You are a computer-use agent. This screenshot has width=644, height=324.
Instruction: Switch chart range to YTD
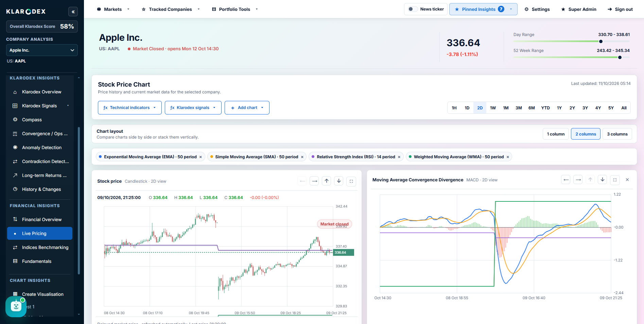pos(545,108)
